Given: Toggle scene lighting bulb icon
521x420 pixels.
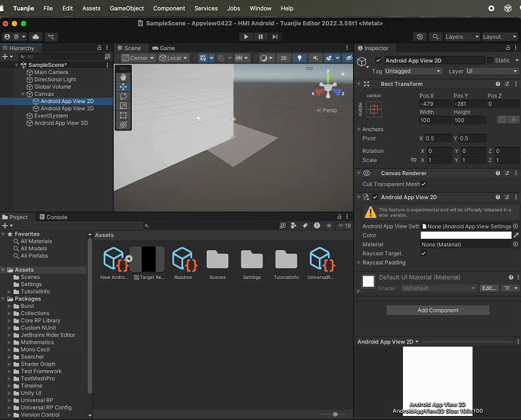Looking at the screenshot, I should tap(299, 58).
